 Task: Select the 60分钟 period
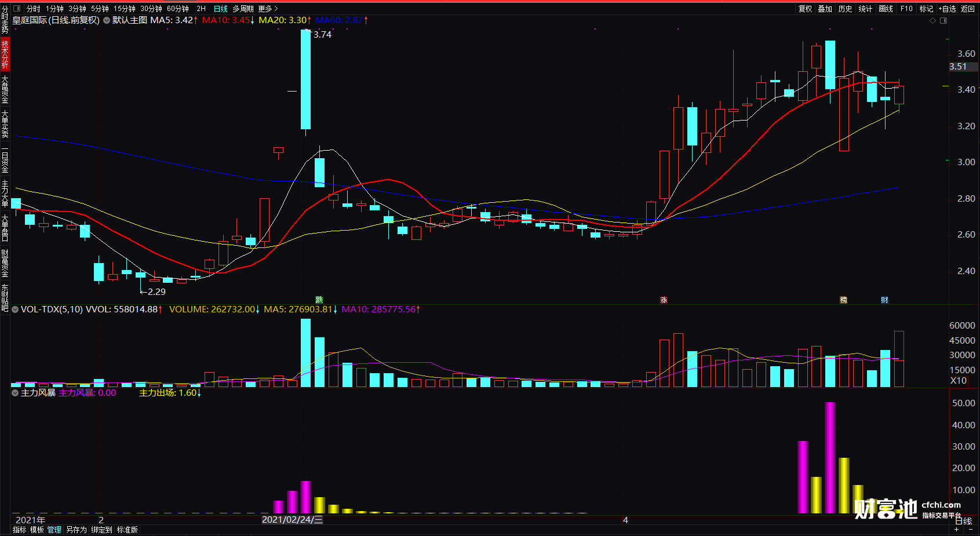pyautogui.click(x=178, y=9)
